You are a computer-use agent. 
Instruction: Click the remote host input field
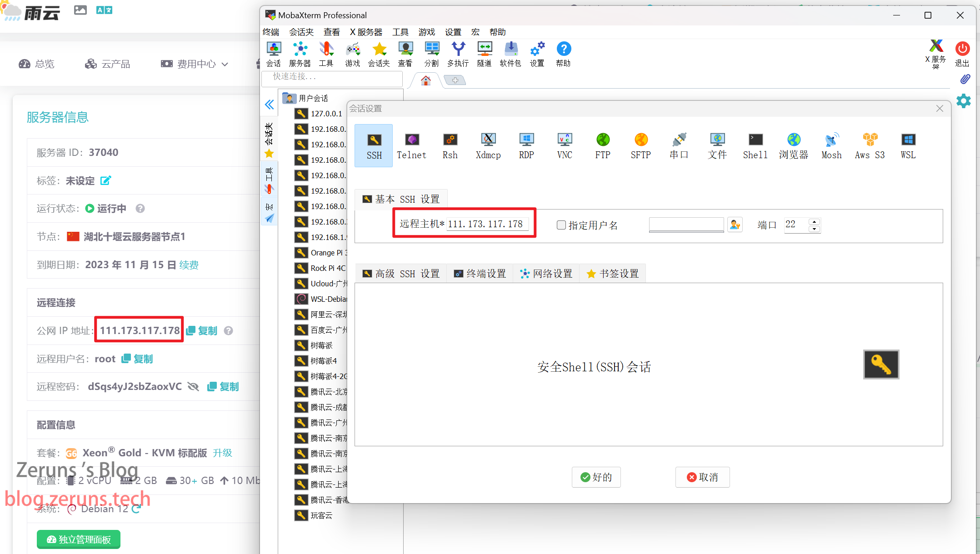(486, 224)
